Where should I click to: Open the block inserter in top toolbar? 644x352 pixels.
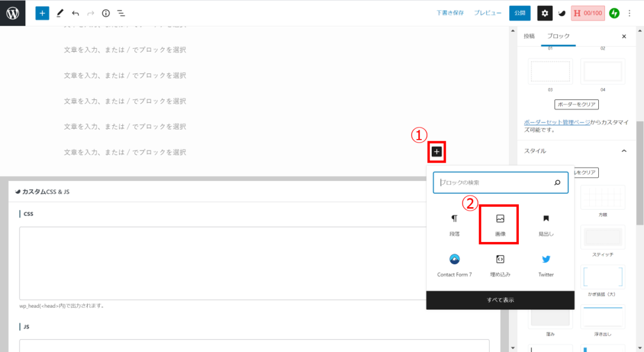pos(42,13)
